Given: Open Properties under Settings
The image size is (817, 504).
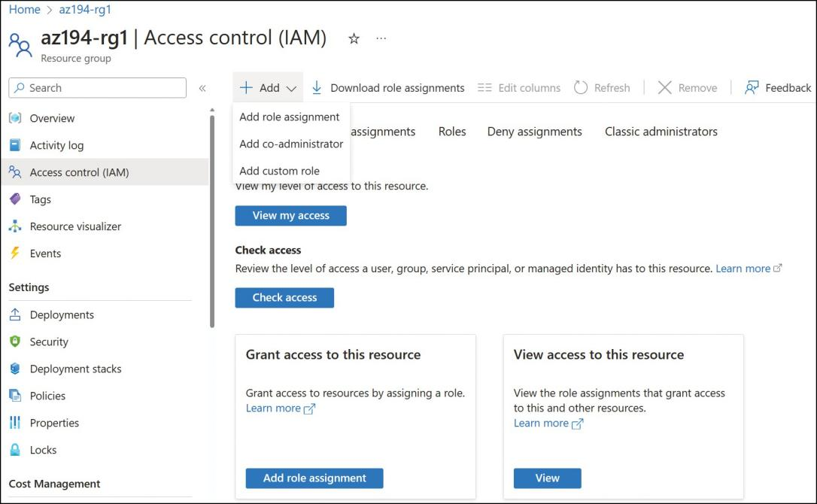Looking at the screenshot, I should (x=54, y=423).
